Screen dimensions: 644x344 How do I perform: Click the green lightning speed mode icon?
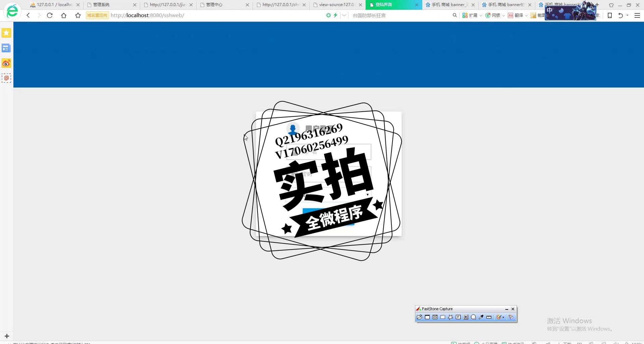tap(335, 15)
